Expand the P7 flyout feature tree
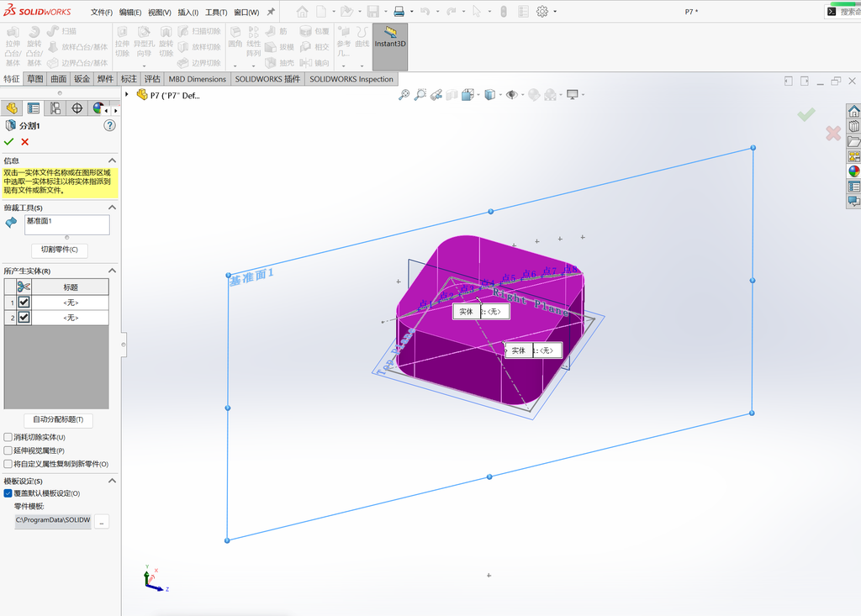The width and height of the screenshot is (861, 616). click(127, 94)
